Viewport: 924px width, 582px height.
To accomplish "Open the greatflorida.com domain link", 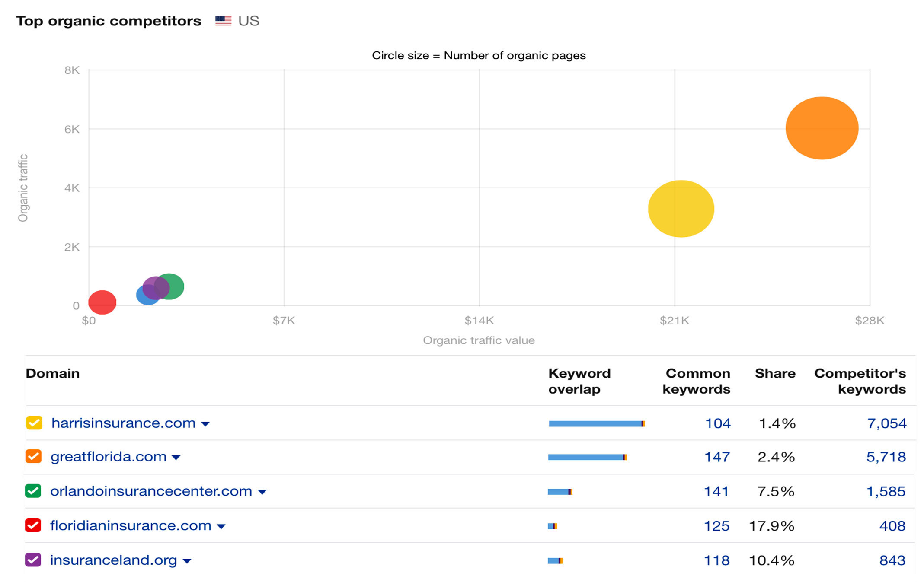I will [109, 456].
